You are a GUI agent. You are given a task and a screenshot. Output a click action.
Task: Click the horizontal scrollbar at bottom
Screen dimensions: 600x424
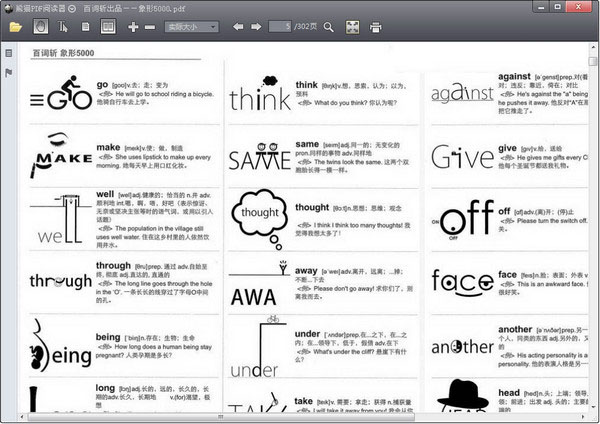[300, 416]
